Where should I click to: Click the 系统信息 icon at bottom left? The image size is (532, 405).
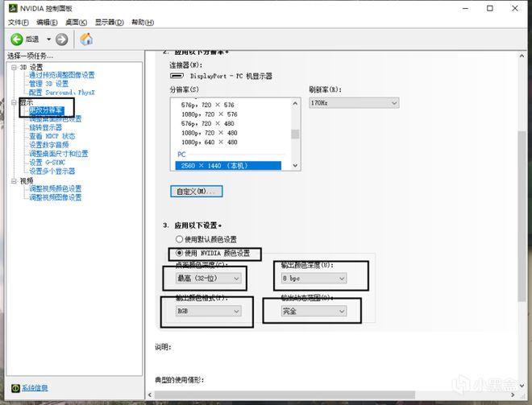click(15, 387)
